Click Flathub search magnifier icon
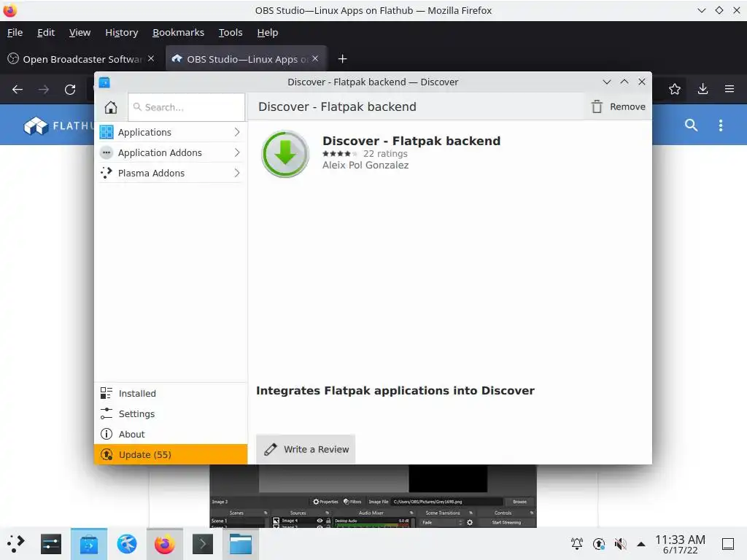The width and height of the screenshot is (747, 560). [x=692, y=125]
